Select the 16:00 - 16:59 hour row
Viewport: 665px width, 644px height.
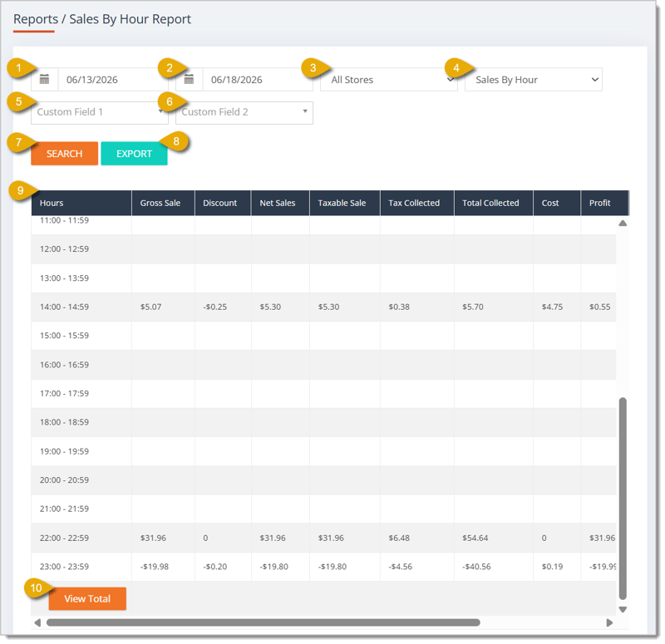click(323, 365)
